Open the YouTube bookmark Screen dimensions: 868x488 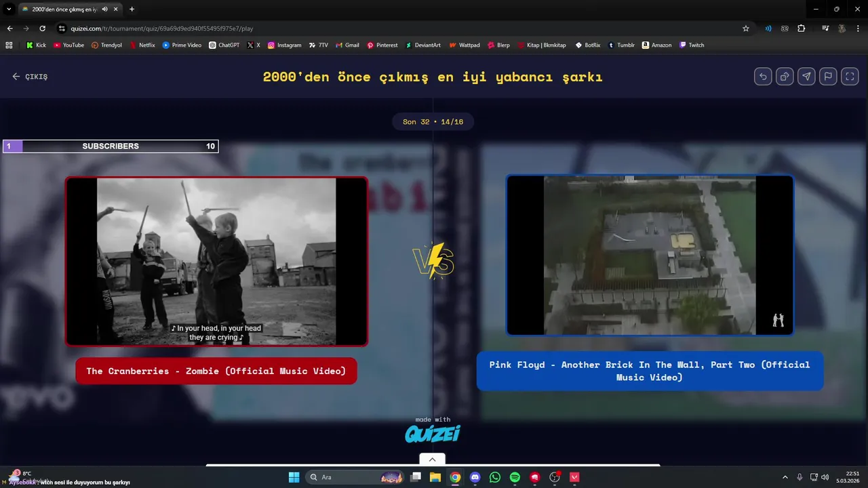point(68,45)
